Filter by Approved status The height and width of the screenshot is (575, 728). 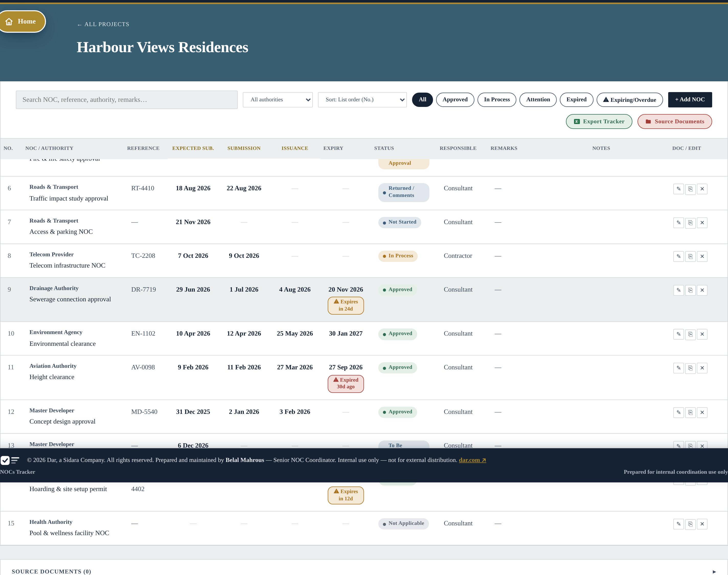(455, 100)
